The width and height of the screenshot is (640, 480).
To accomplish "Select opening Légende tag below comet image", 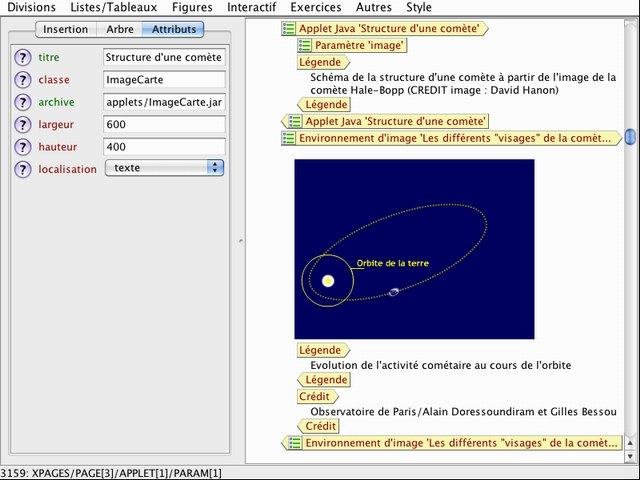I will click(x=323, y=350).
